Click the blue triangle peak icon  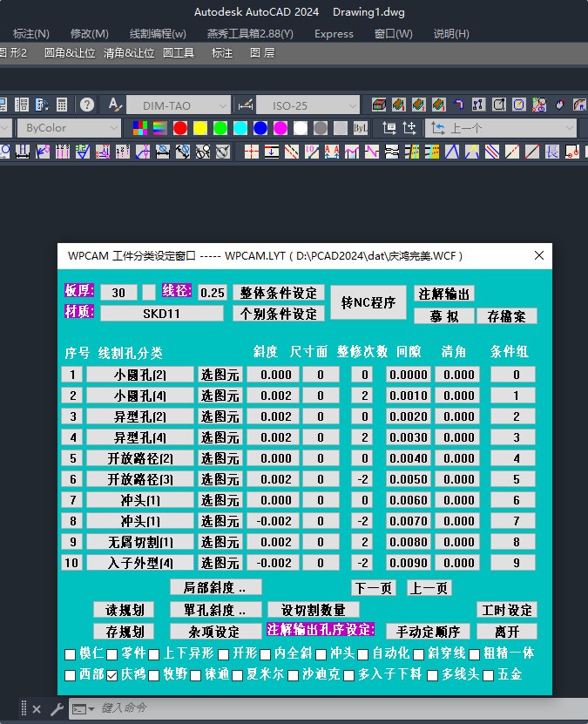[452, 152]
